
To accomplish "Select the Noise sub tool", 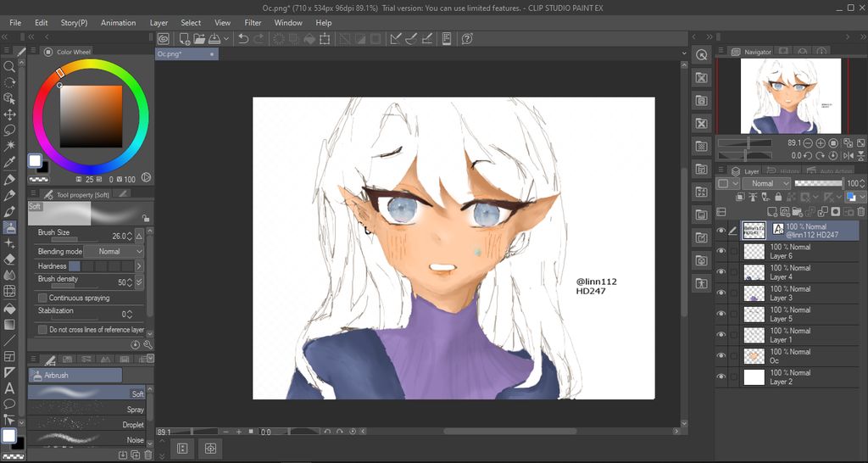I will click(x=86, y=438).
